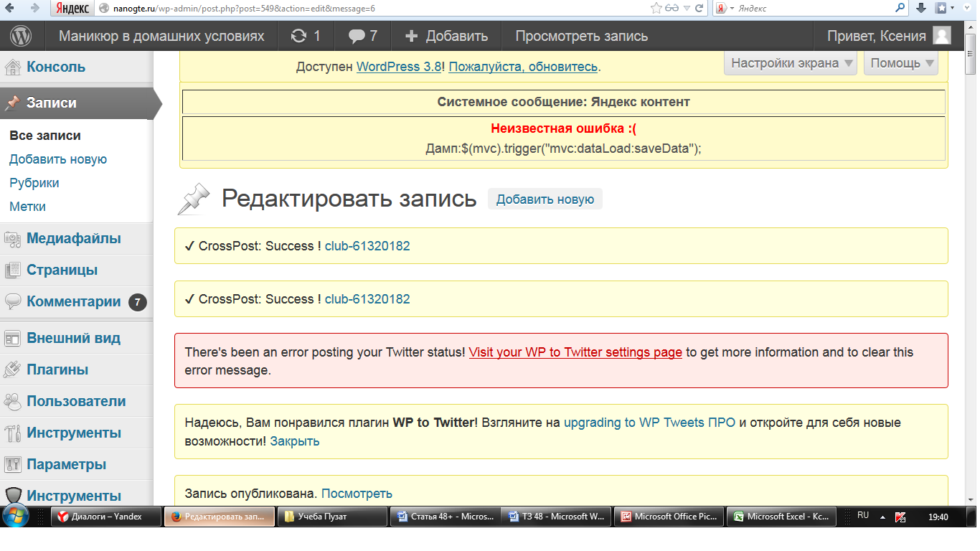The image size is (980, 551).
Task: Click the Консоль house icon
Action: tap(13, 67)
